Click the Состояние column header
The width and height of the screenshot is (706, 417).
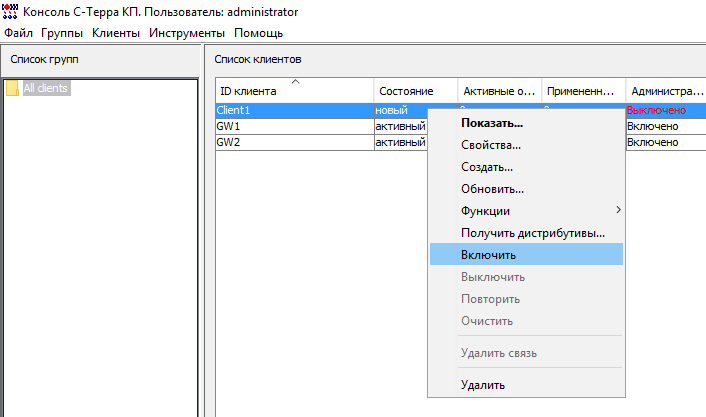416,91
